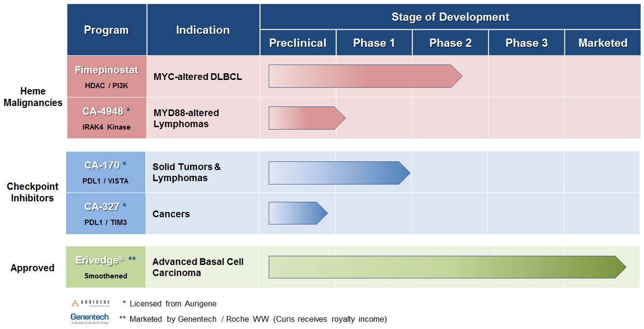This screenshot has width=644, height=329.
Task: Open the CA-170 PDL1 / VISTA cell
Action: tap(106, 172)
